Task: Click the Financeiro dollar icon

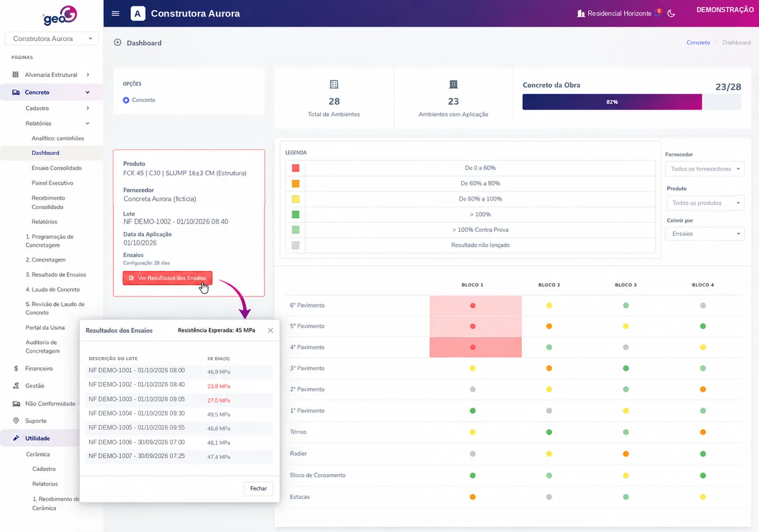Action: [x=16, y=369]
